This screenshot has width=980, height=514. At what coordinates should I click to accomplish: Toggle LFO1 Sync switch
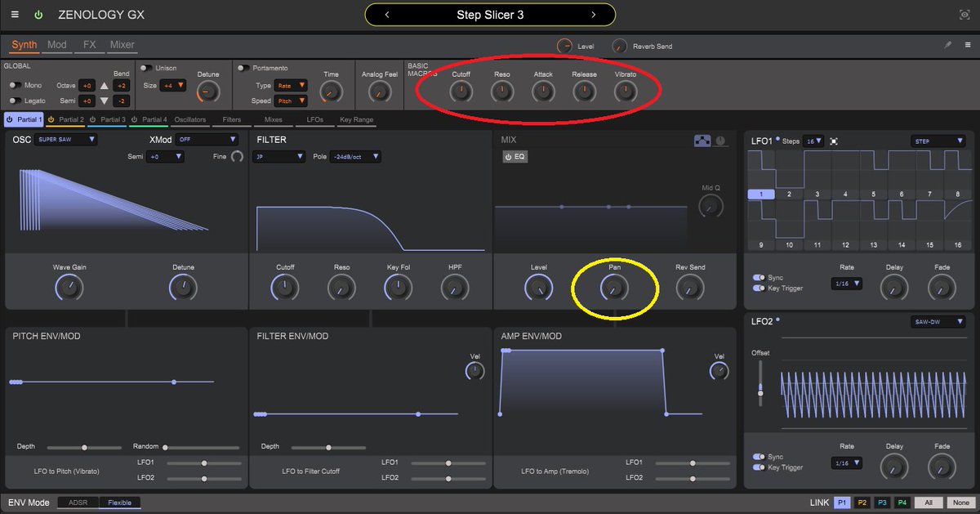[x=759, y=278]
